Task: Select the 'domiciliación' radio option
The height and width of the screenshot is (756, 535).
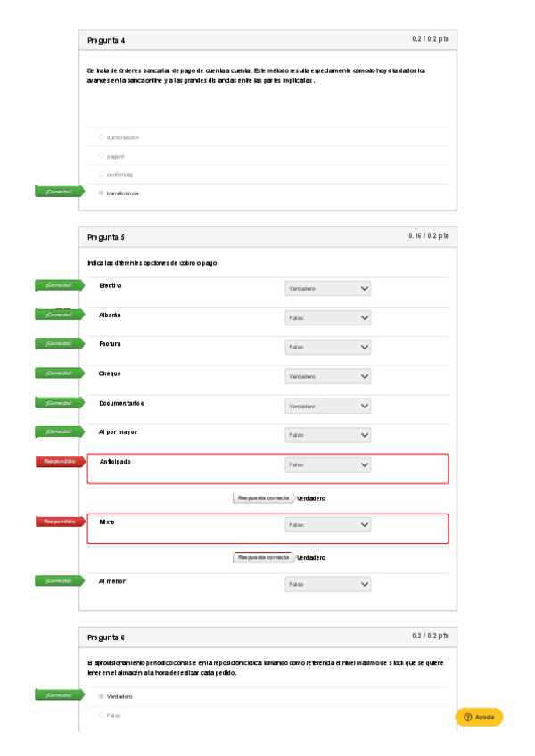Action: pos(102,137)
